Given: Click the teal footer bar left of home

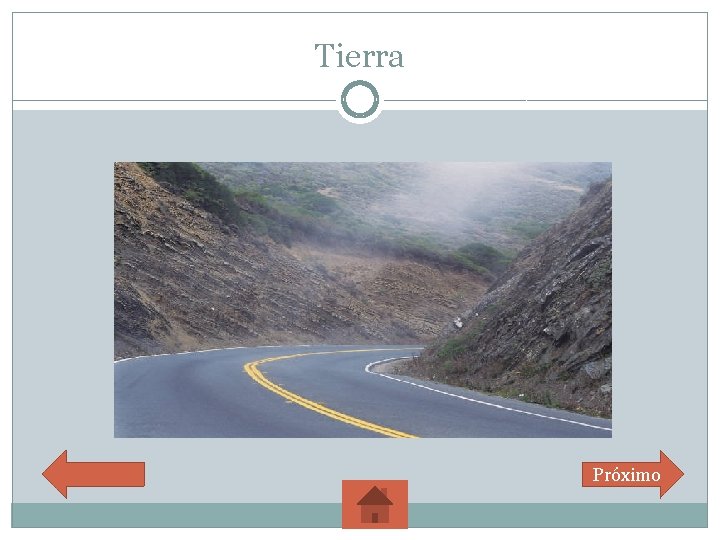Looking at the screenshot, I should point(176,515).
